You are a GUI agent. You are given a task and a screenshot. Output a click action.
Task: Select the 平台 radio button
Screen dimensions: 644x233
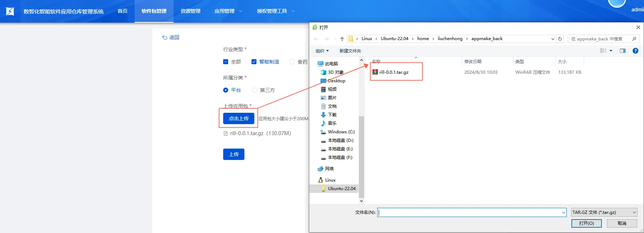click(x=226, y=90)
